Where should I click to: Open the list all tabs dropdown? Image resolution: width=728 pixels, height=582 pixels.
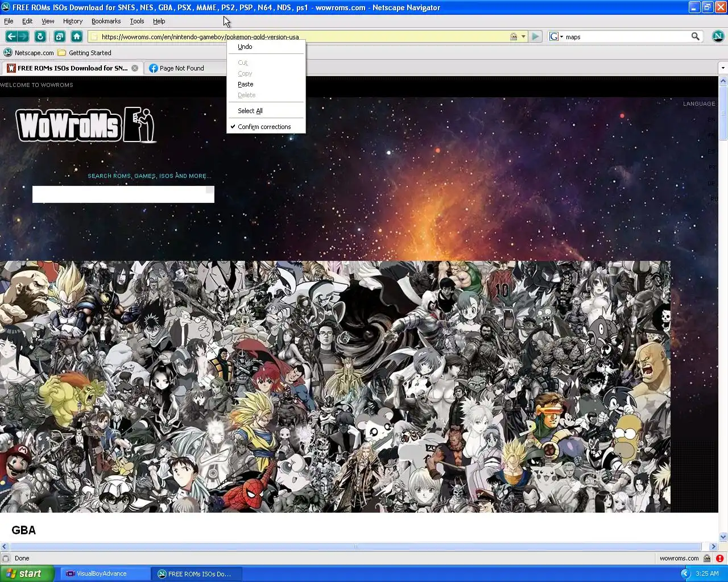(x=723, y=68)
